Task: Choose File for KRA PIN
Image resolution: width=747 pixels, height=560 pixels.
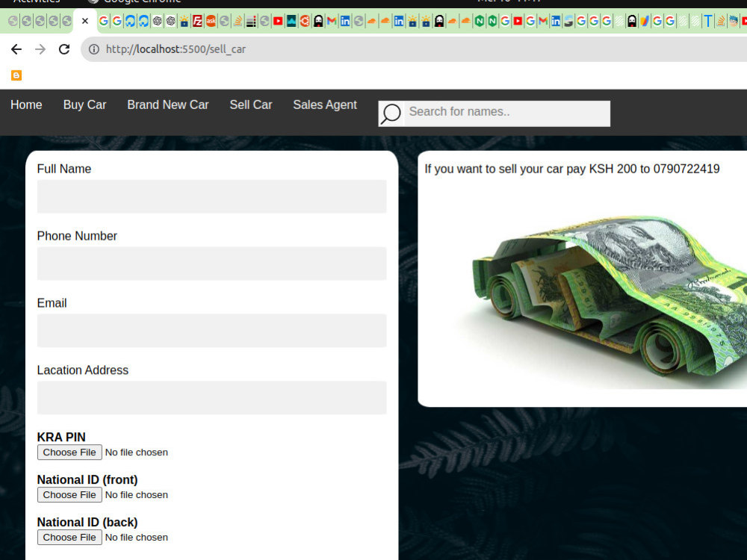Action: coord(69,452)
